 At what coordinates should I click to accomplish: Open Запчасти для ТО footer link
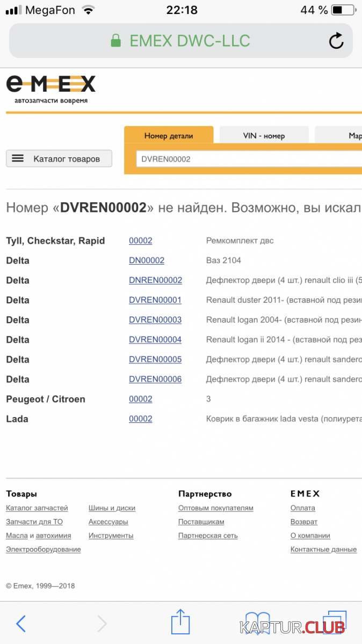34,522
